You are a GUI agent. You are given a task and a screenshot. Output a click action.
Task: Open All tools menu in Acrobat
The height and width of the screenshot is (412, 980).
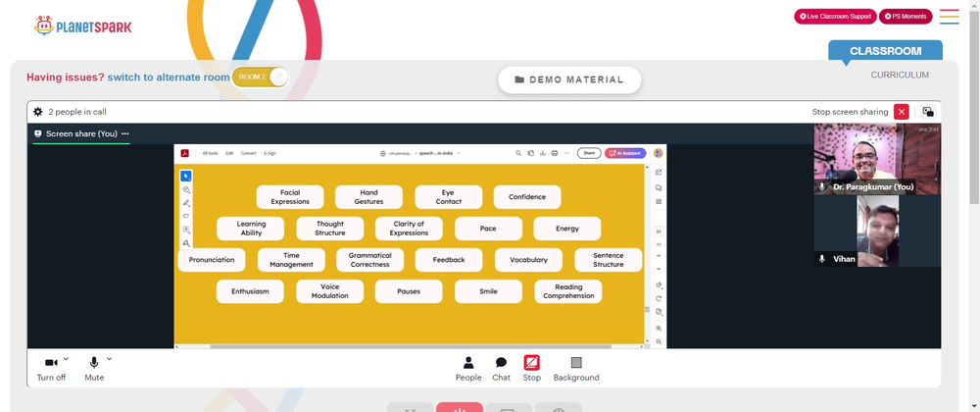(210, 153)
